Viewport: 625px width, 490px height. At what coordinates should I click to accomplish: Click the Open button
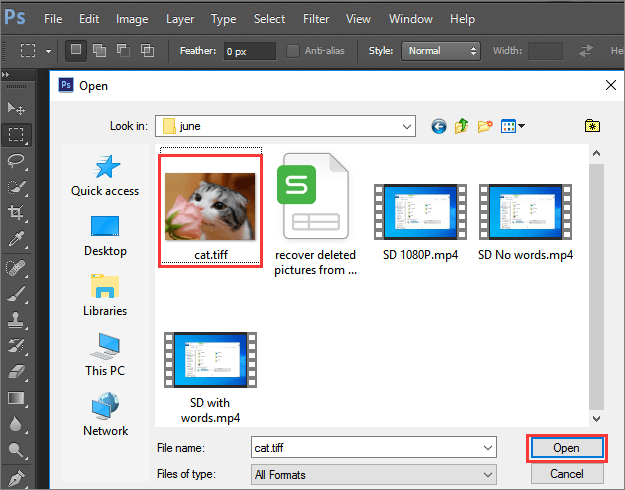(x=566, y=448)
